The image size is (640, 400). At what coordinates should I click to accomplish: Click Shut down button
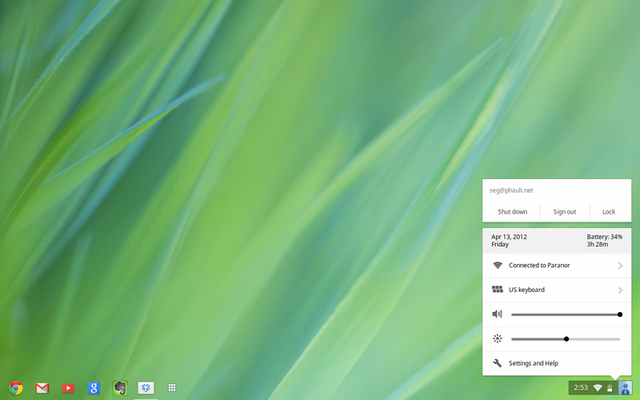512,211
